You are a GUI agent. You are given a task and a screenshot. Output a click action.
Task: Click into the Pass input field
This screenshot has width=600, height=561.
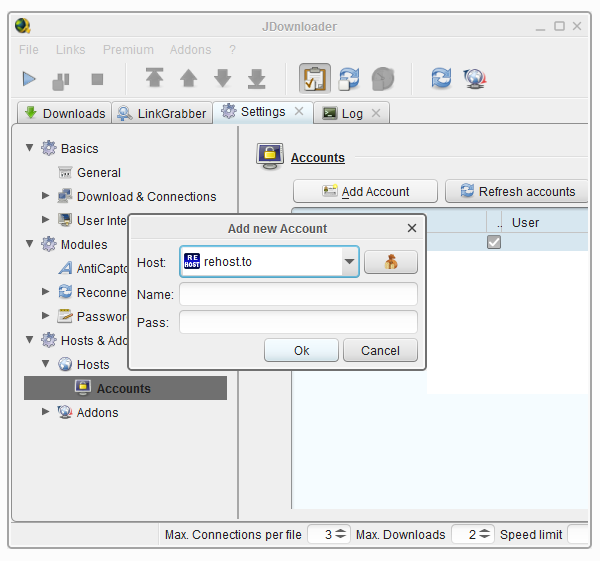pos(298,322)
